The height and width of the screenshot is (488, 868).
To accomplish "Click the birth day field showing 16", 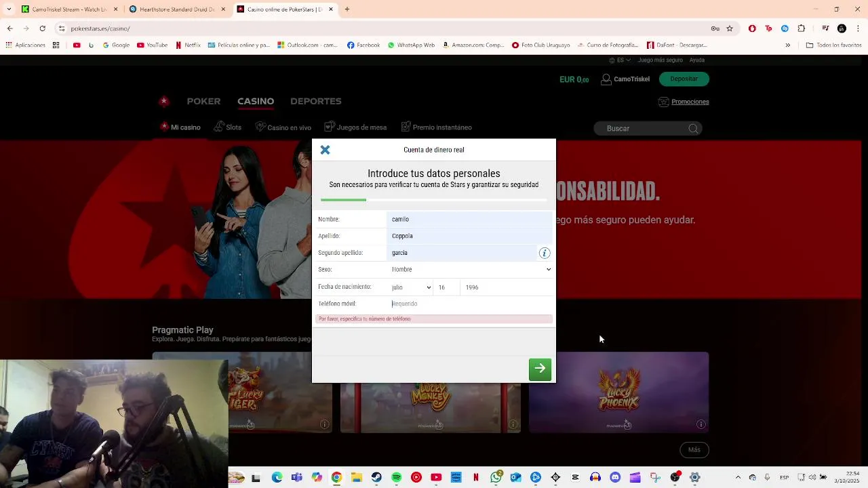I will [446, 287].
